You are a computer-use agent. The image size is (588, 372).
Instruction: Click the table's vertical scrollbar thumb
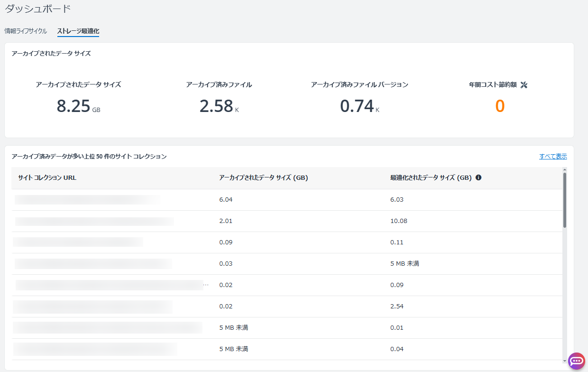click(x=564, y=200)
